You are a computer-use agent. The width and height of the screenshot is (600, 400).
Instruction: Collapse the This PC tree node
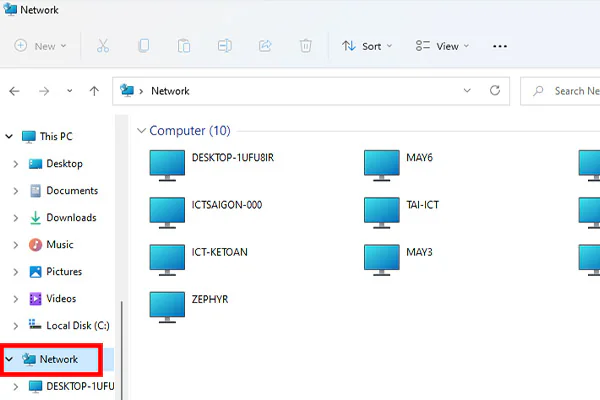(x=9, y=136)
